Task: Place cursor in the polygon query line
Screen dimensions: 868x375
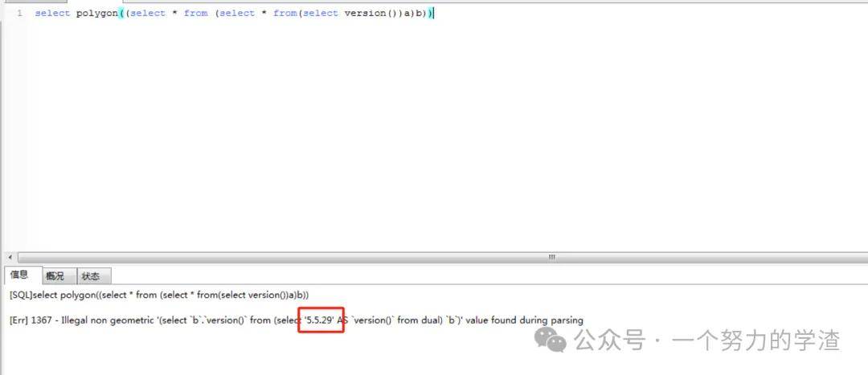Action: 235,14
